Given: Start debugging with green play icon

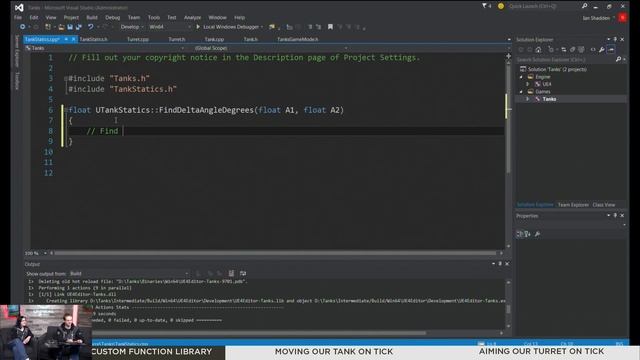Looking at the screenshot, I should pyautogui.click(x=198, y=27).
